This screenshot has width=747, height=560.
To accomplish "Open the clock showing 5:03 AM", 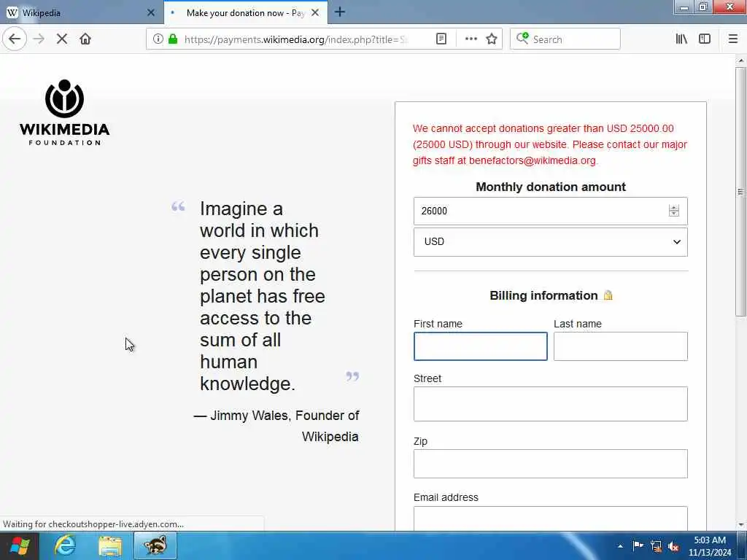I will tap(709, 546).
